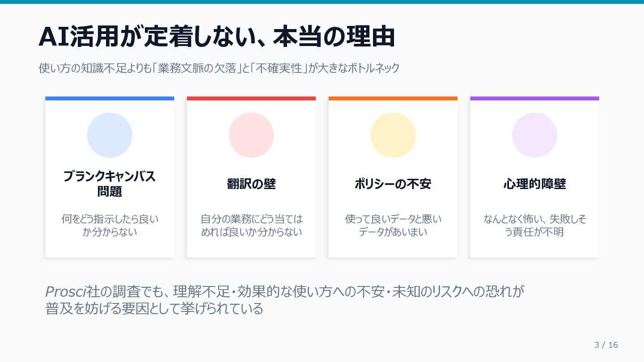644x362 pixels.
Task: Click the description 何をどう指示したら良いか分からない
Action: (110, 226)
